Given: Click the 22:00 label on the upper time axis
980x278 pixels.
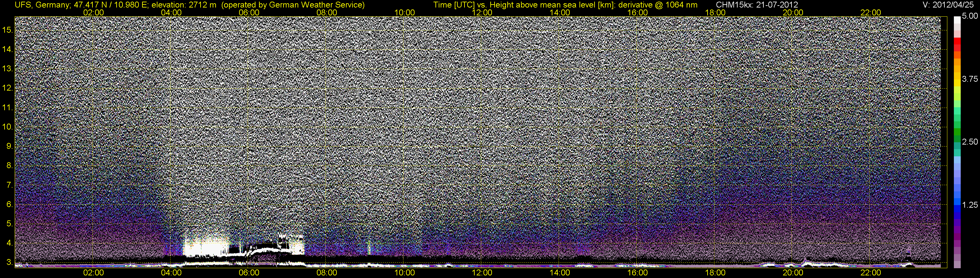Looking at the screenshot, I should (871, 12).
